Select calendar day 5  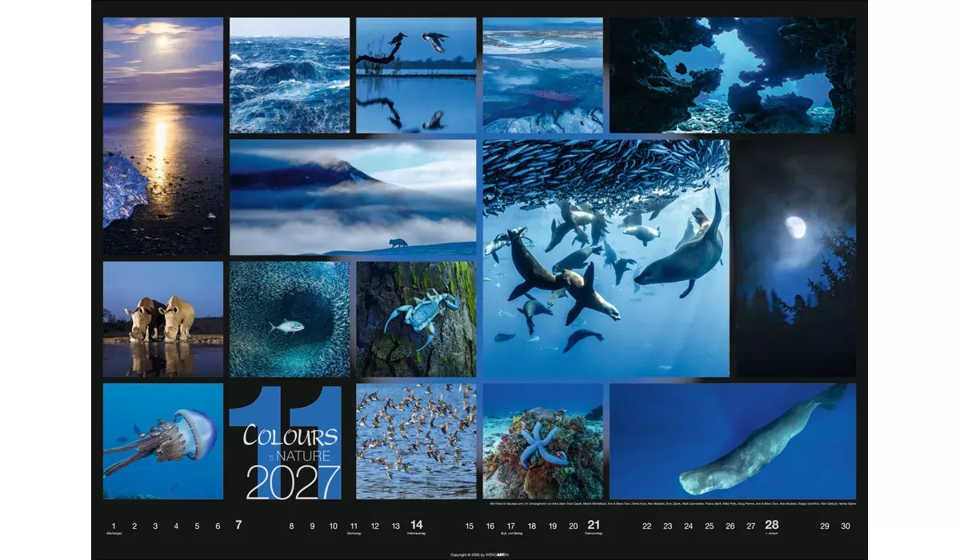(197, 526)
